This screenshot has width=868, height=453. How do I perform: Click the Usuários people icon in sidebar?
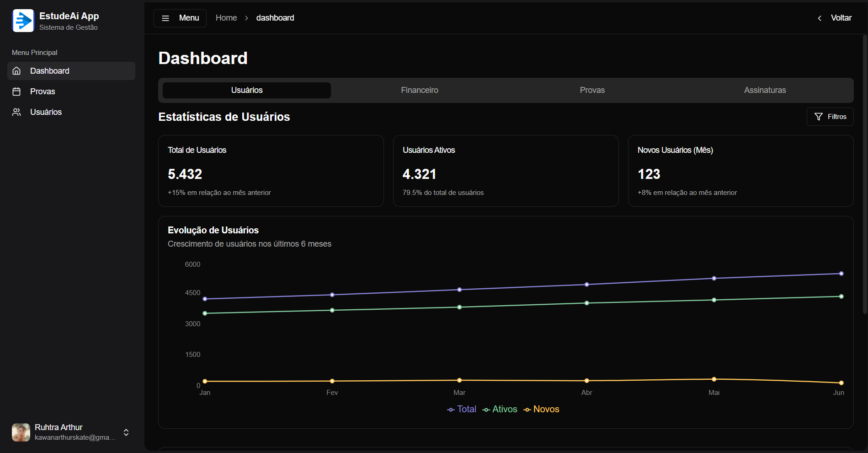pos(17,112)
